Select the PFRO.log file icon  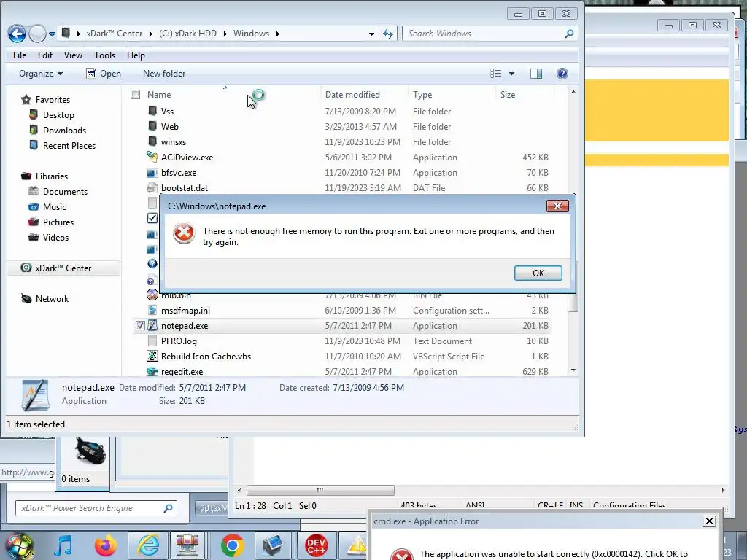(152, 341)
